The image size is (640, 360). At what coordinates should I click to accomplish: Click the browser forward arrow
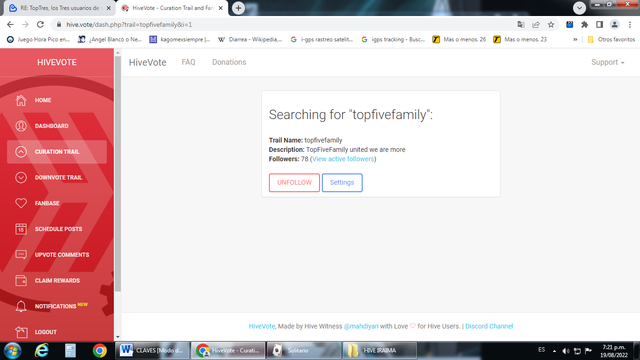(25, 24)
